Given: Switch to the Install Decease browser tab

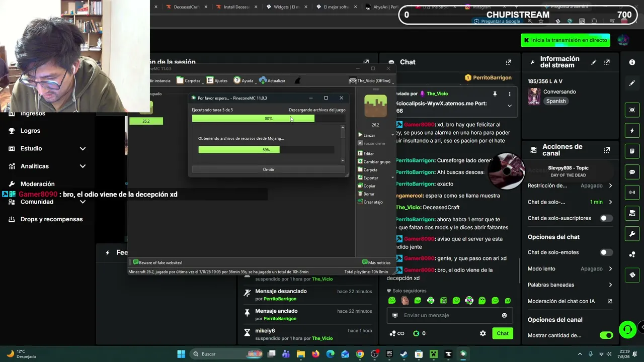Looking at the screenshot, I should tap(236, 7).
